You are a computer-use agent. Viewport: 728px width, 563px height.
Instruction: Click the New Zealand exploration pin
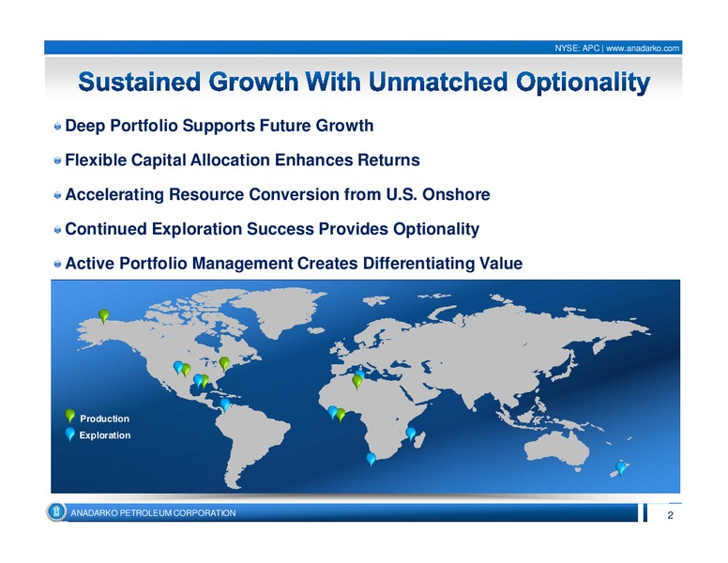(x=620, y=468)
